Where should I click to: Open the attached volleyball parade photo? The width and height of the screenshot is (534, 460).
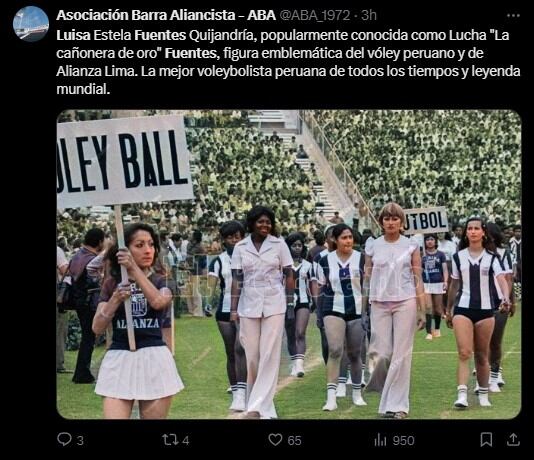click(x=289, y=264)
